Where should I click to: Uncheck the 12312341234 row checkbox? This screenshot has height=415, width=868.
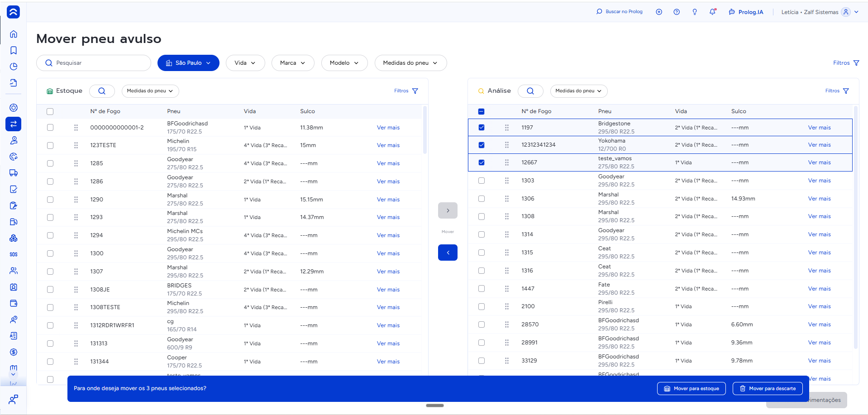(x=482, y=145)
